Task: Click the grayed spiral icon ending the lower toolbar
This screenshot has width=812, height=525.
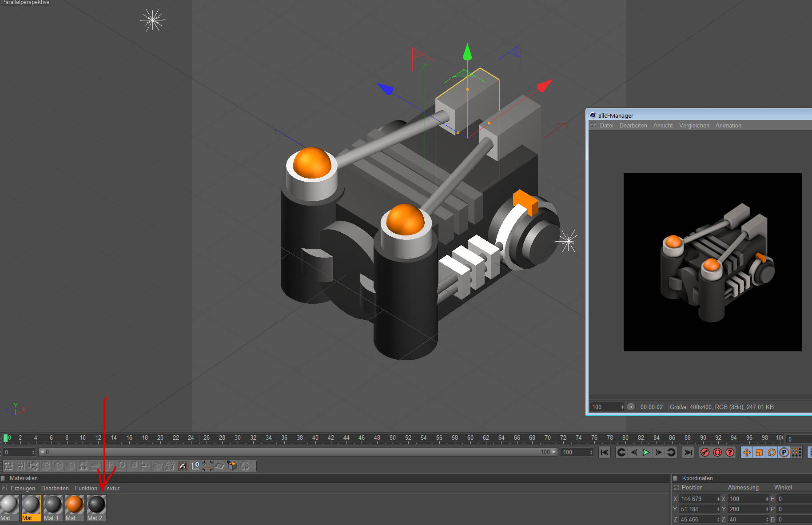Action: 245,466
